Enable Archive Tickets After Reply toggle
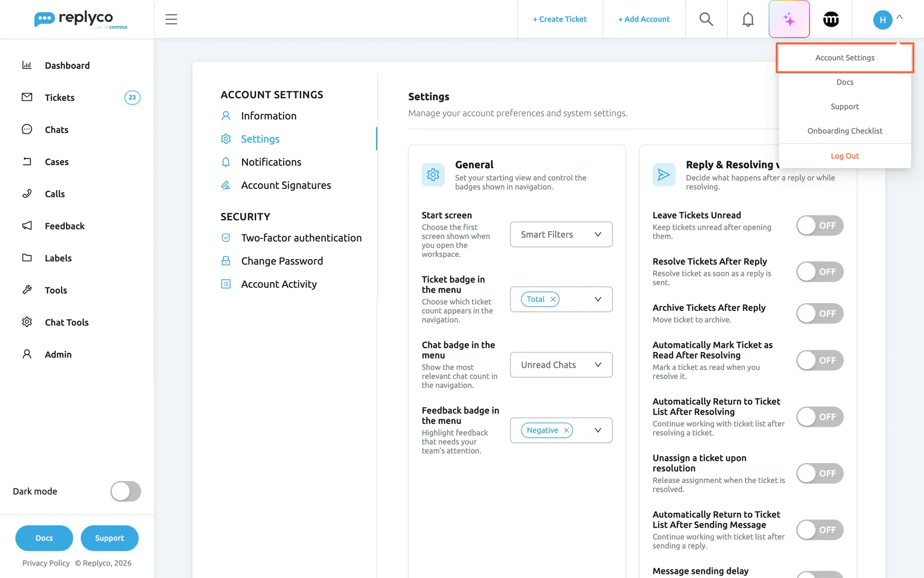The height and width of the screenshot is (578, 924). coord(820,313)
